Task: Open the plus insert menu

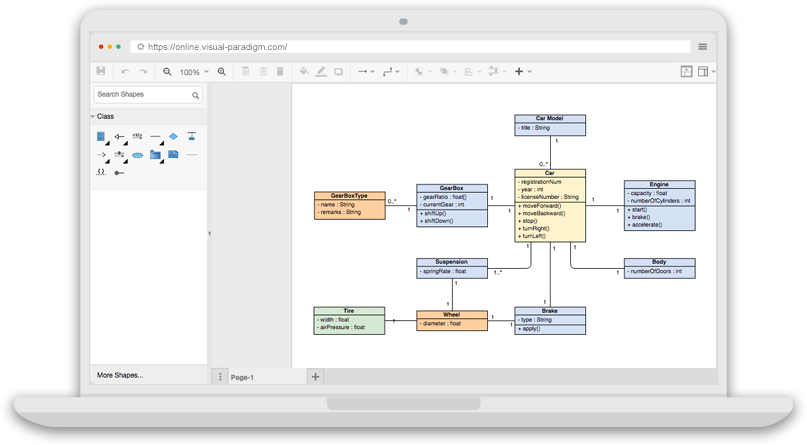Action: click(x=521, y=72)
